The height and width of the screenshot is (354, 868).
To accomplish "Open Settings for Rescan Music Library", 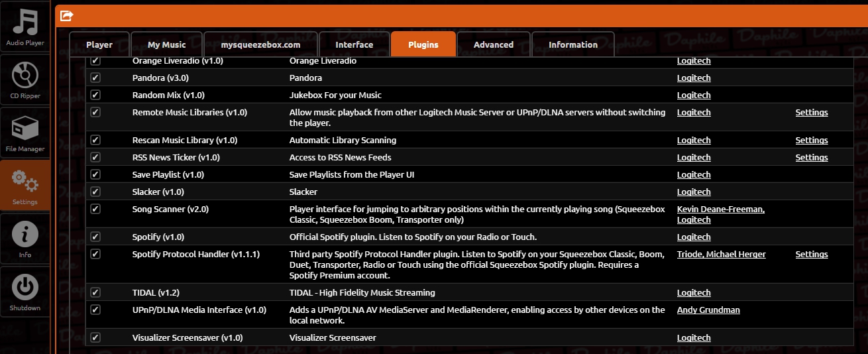I will point(812,141).
